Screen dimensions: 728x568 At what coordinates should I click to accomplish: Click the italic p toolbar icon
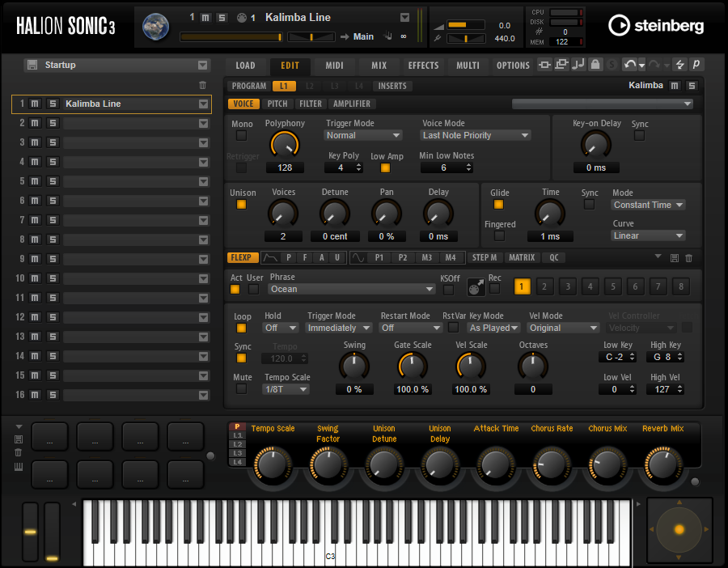tap(696, 65)
